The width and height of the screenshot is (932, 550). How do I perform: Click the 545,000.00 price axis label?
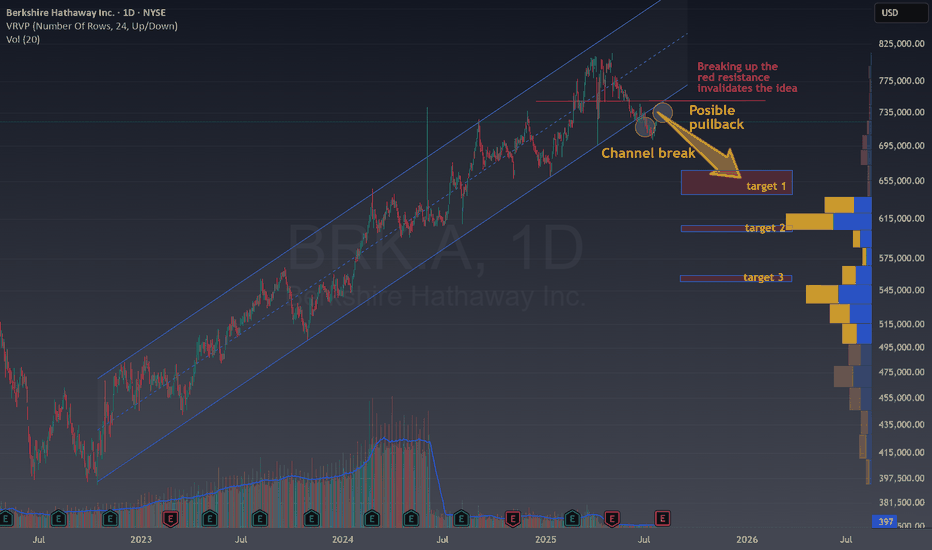(x=902, y=290)
